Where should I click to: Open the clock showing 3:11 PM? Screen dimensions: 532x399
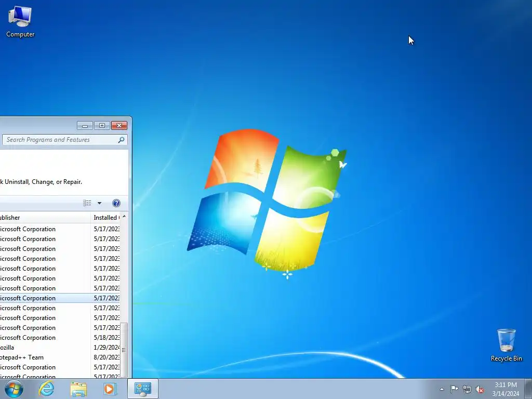point(506,389)
